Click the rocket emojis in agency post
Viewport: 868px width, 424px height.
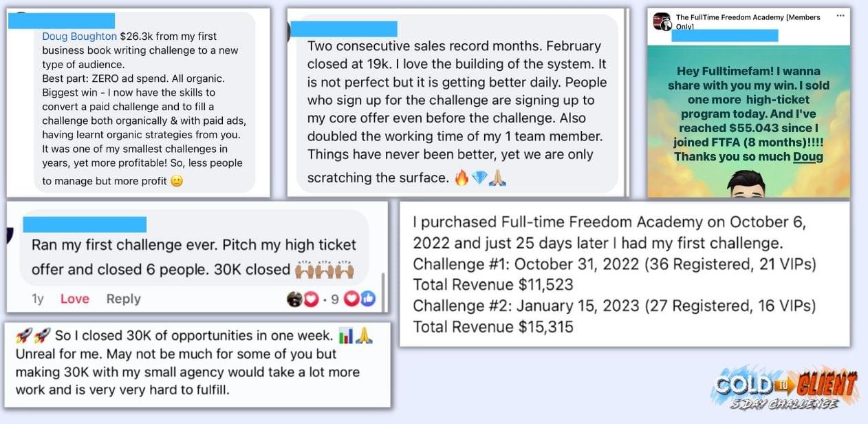pyautogui.click(x=33, y=336)
